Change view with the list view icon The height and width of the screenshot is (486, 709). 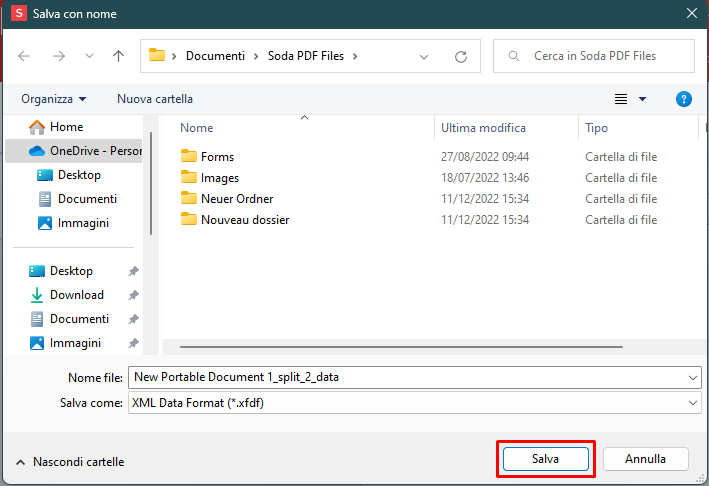pyautogui.click(x=621, y=99)
